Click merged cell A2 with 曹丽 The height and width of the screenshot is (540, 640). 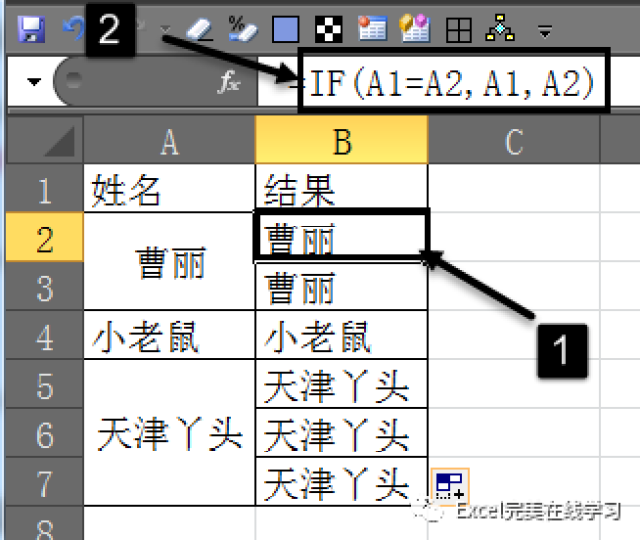(169, 261)
